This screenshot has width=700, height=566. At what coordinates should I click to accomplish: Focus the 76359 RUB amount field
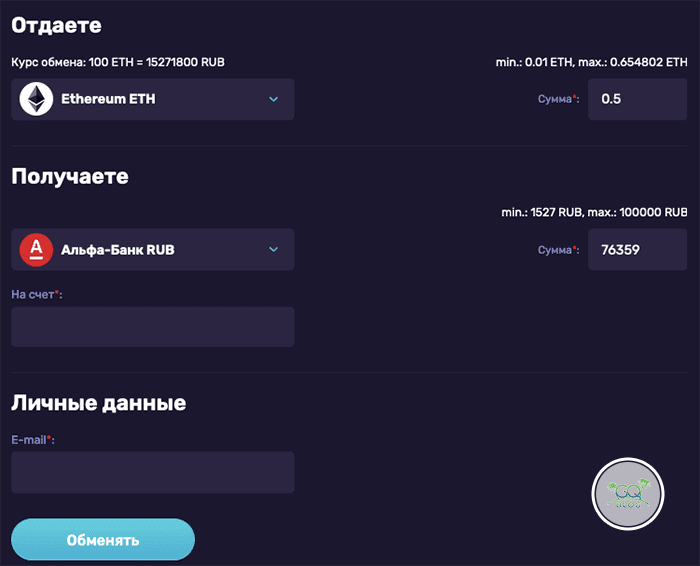coord(638,250)
